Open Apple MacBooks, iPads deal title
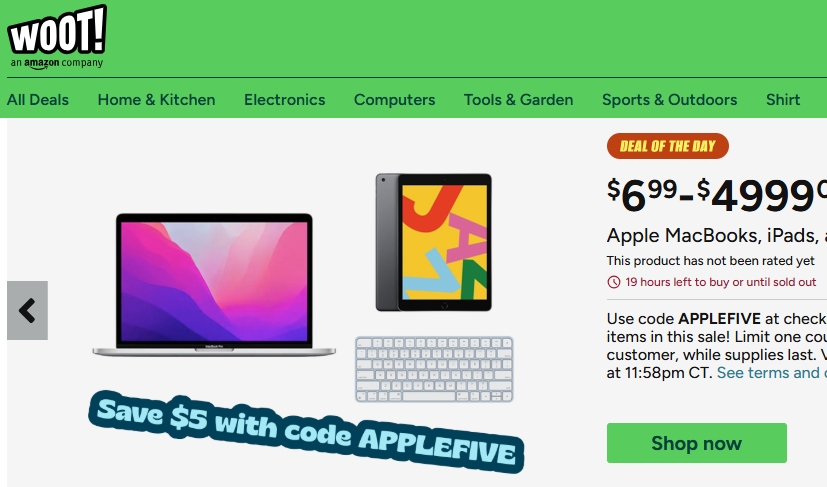Screen dimensions: 827x487 point(717,235)
